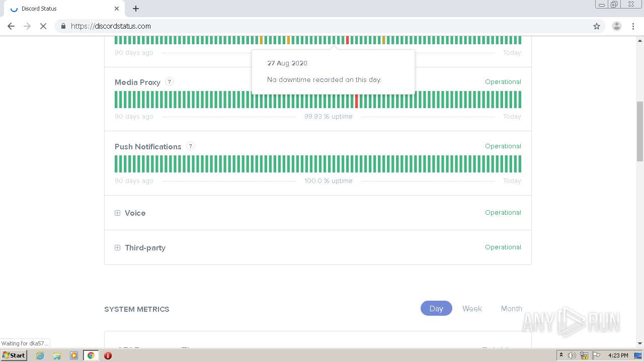Open a new browser tab
This screenshot has width=644, height=362.
[136, 9]
